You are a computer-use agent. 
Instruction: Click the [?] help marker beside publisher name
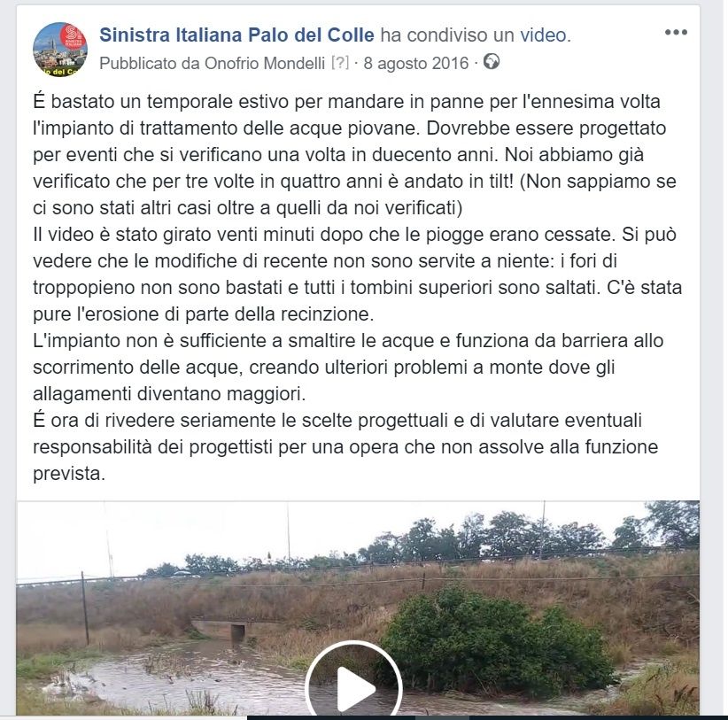pyautogui.click(x=340, y=63)
